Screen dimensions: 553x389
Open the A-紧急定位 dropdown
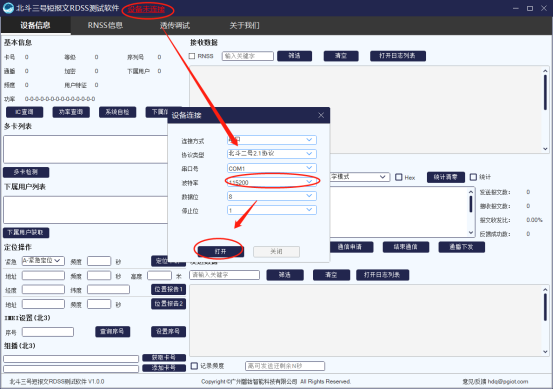click(x=43, y=261)
